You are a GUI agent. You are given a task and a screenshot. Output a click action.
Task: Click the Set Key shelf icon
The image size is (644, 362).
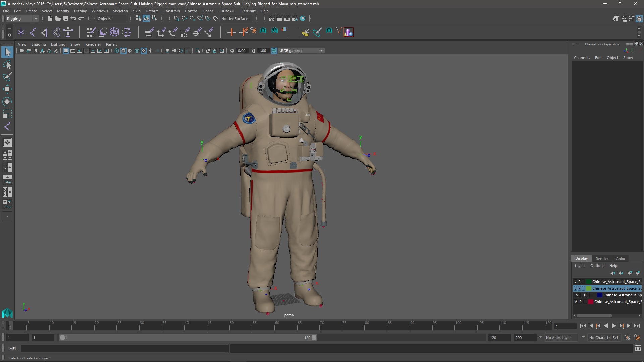[x=231, y=32]
